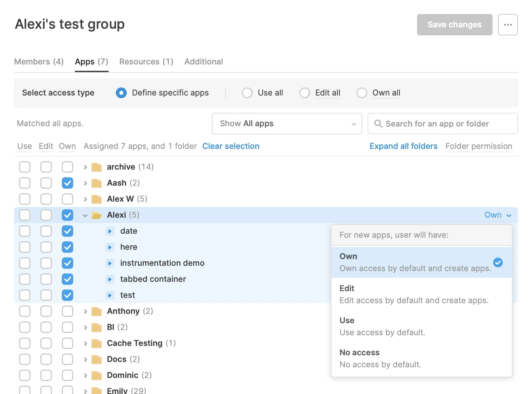The width and height of the screenshot is (532, 394).
Task: Expand the Alex W folder chevron
Action: 85,199
